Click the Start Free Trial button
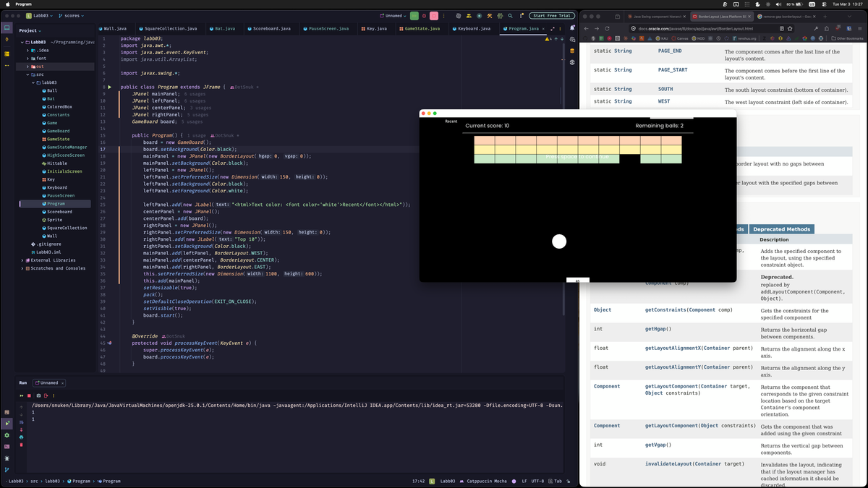The height and width of the screenshot is (488, 868). coord(552,15)
